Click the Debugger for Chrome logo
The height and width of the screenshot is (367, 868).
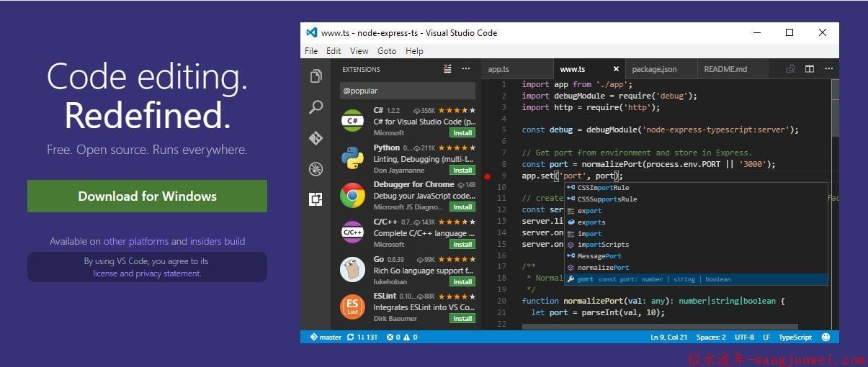(x=352, y=195)
